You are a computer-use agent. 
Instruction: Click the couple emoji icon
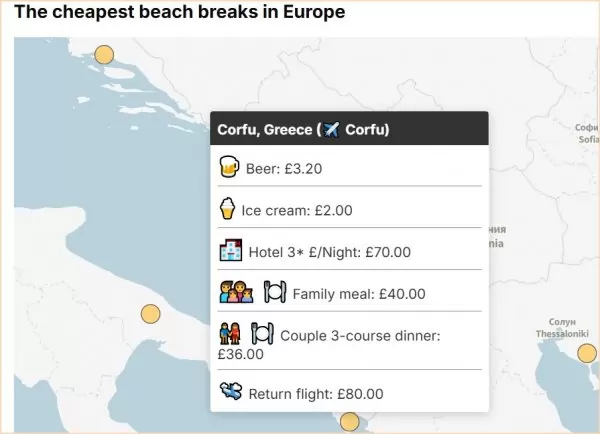[x=230, y=333]
